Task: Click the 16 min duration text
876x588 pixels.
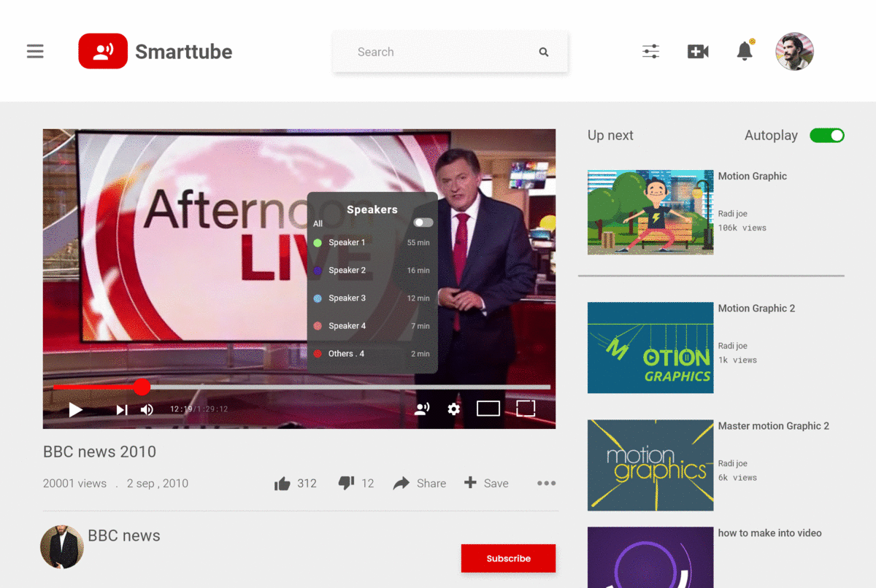Action: pyautogui.click(x=418, y=271)
